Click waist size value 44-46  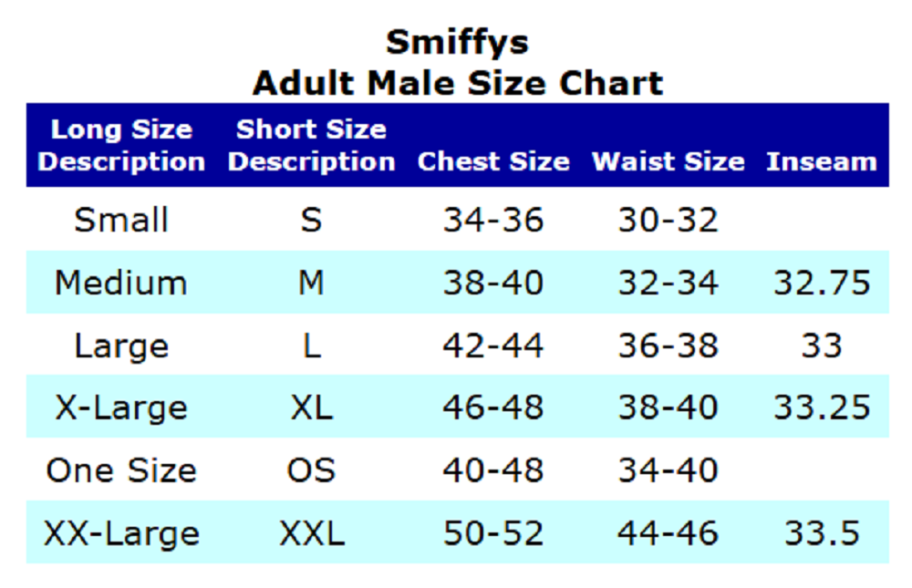668,532
